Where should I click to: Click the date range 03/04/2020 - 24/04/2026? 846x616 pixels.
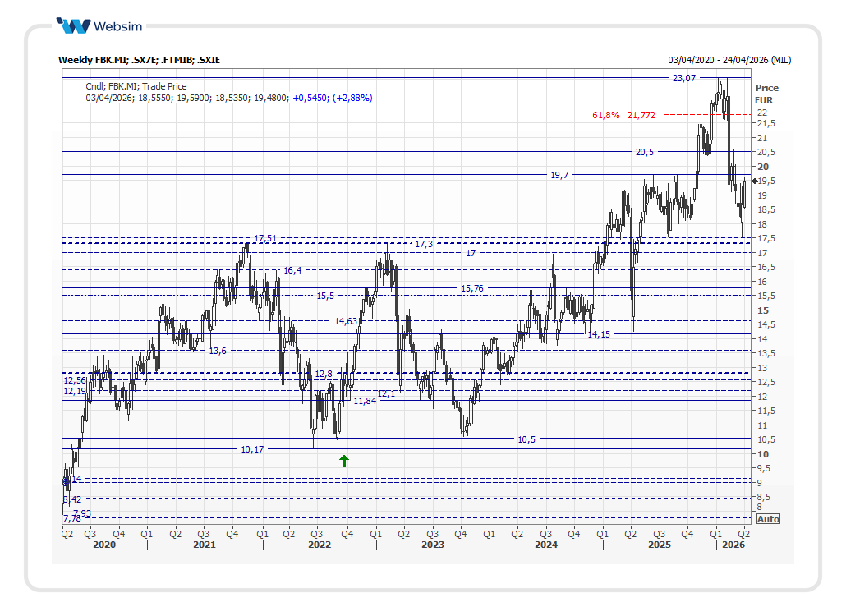(729, 60)
